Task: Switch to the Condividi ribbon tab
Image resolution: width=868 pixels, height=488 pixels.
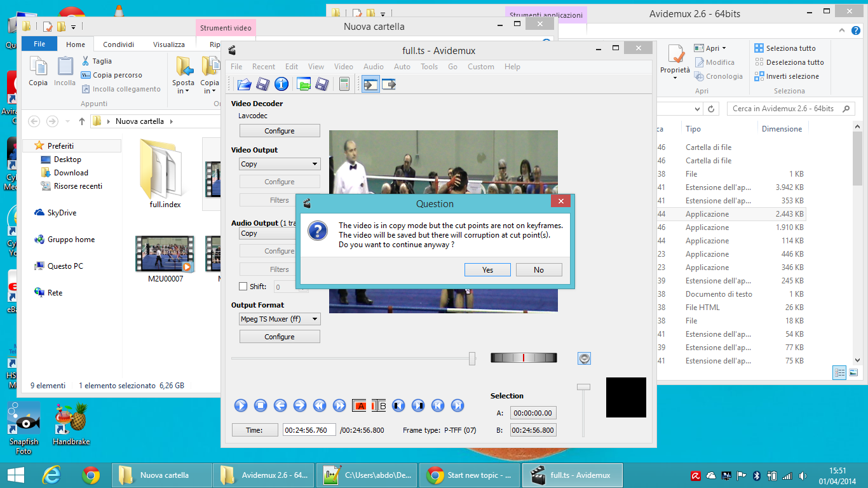Action: [119, 44]
